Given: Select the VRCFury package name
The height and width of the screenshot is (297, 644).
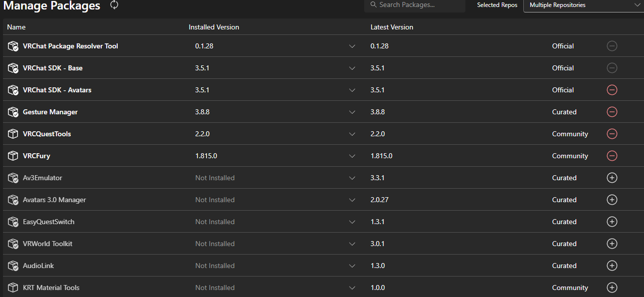Looking at the screenshot, I should coord(36,156).
